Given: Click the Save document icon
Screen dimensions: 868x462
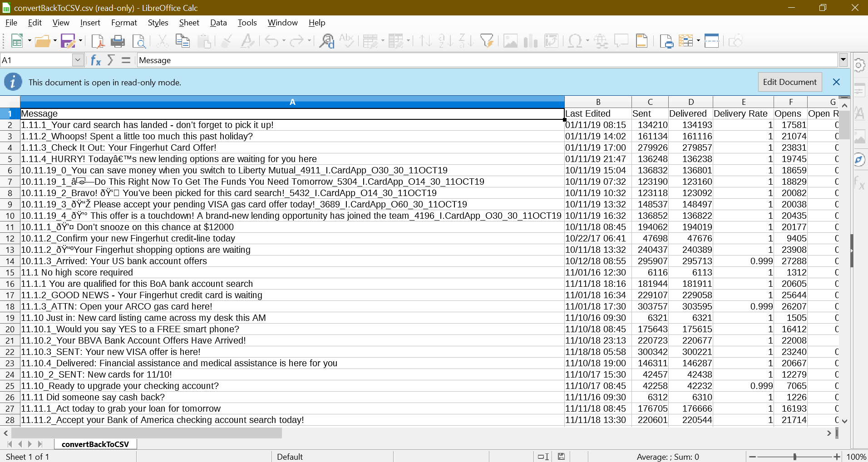Looking at the screenshot, I should click(68, 41).
